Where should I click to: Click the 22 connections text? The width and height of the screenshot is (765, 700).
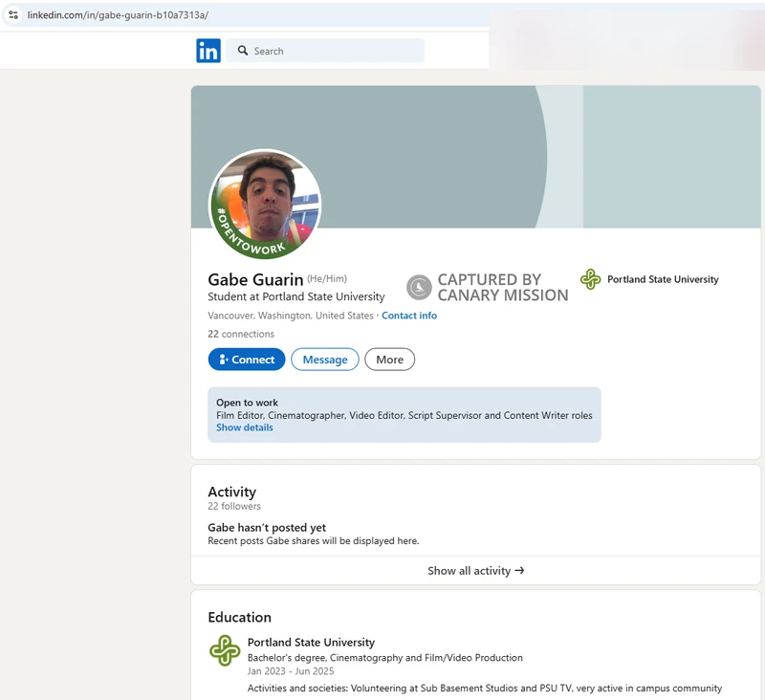pos(241,334)
